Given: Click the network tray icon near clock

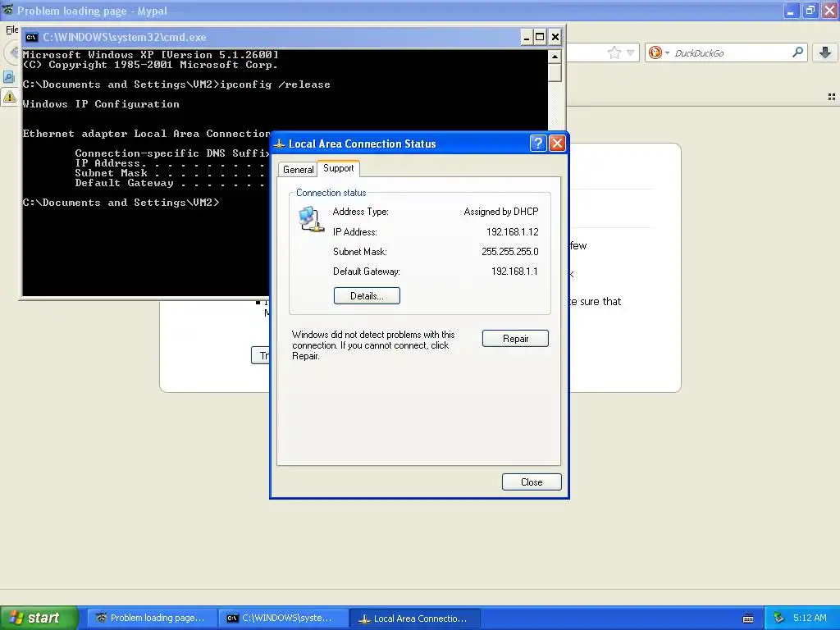Looking at the screenshot, I should pos(779,618).
